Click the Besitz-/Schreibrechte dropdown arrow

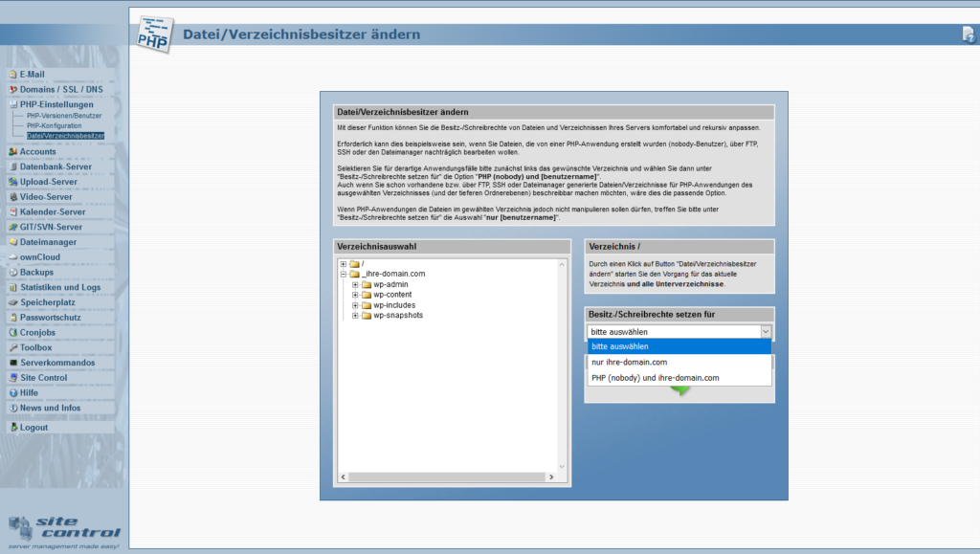click(x=766, y=332)
